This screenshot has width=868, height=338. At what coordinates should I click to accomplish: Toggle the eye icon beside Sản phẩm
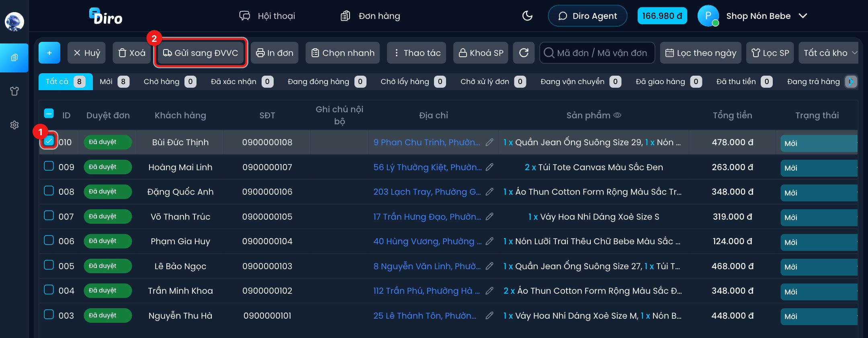(x=618, y=115)
